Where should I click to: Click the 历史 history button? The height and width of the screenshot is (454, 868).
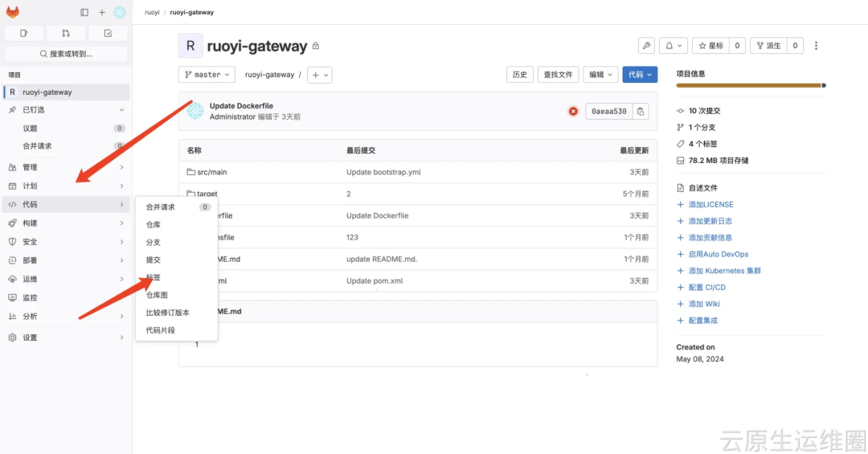520,75
